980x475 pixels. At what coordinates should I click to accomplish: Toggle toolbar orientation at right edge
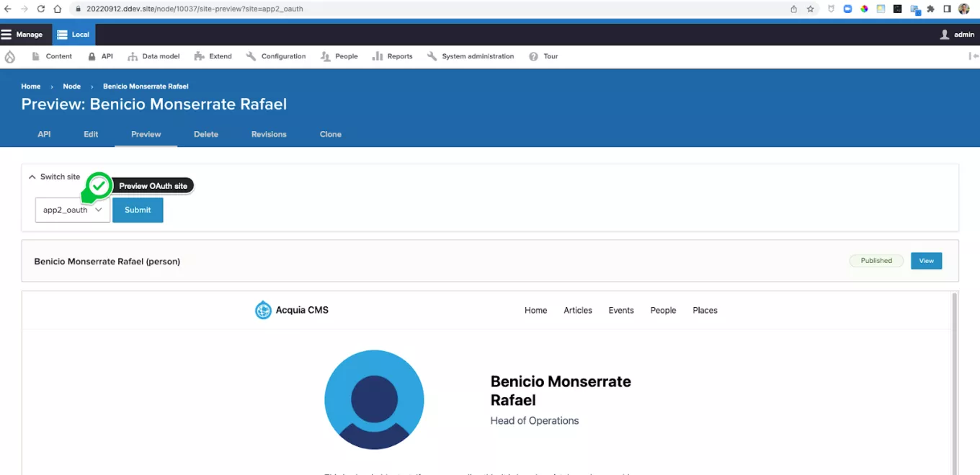click(974, 56)
